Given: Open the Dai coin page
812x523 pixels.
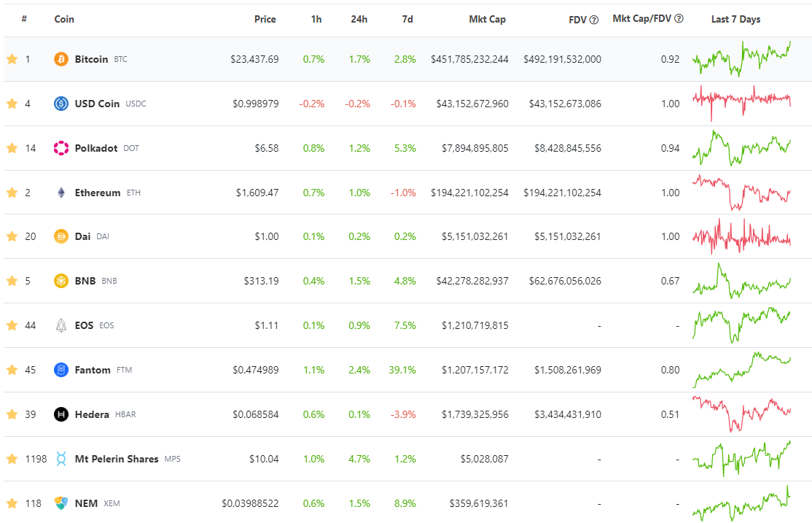Looking at the screenshot, I should click(82, 236).
